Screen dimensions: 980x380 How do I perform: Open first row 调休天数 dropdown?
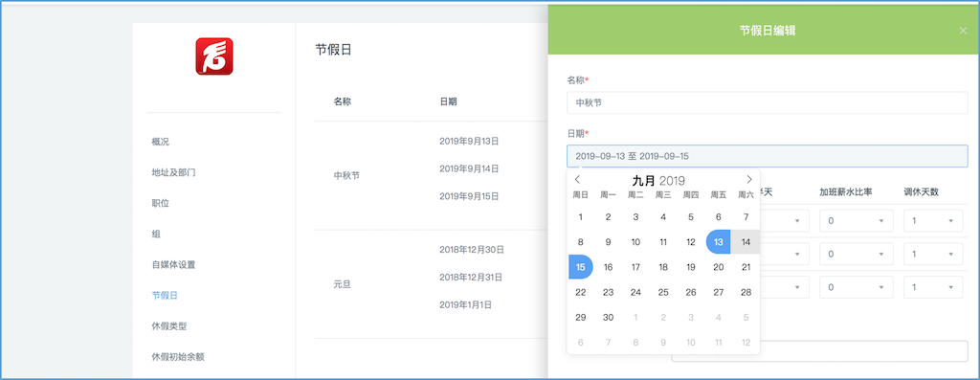tap(933, 221)
